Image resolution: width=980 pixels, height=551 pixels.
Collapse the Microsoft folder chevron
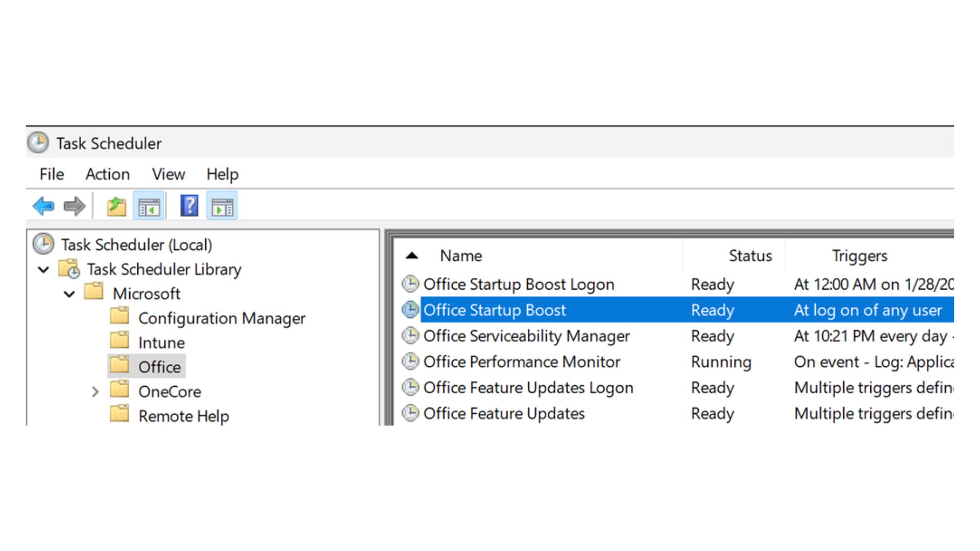(x=69, y=294)
